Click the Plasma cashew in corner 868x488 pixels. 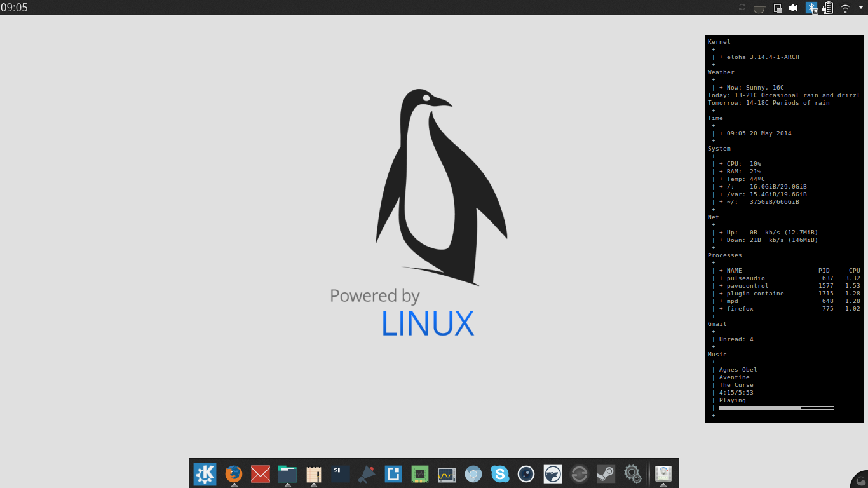861,481
